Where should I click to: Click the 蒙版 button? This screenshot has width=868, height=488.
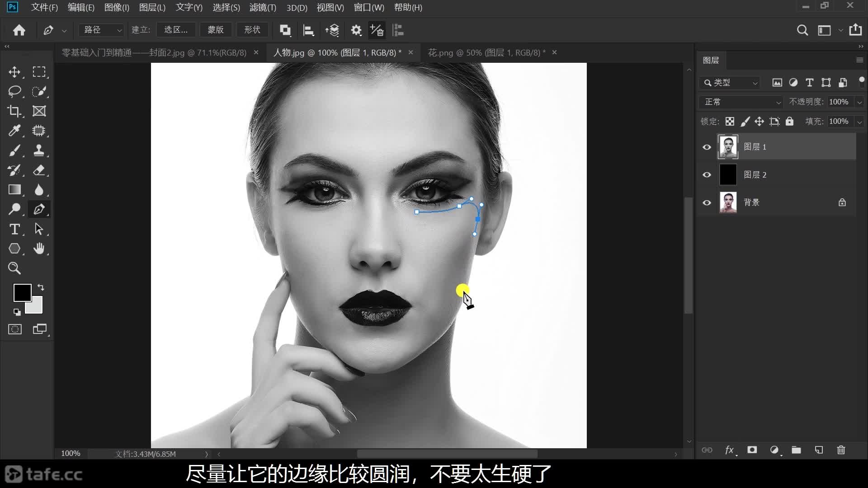(x=216, y=30)
